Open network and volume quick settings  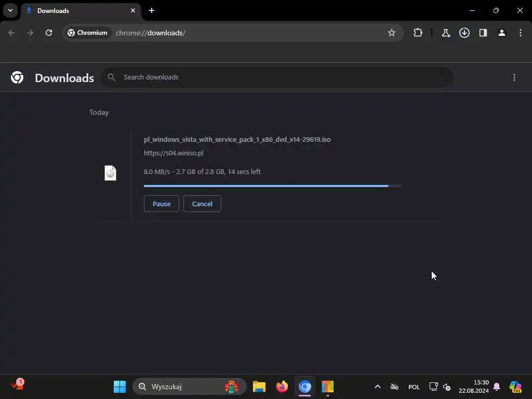440,387
